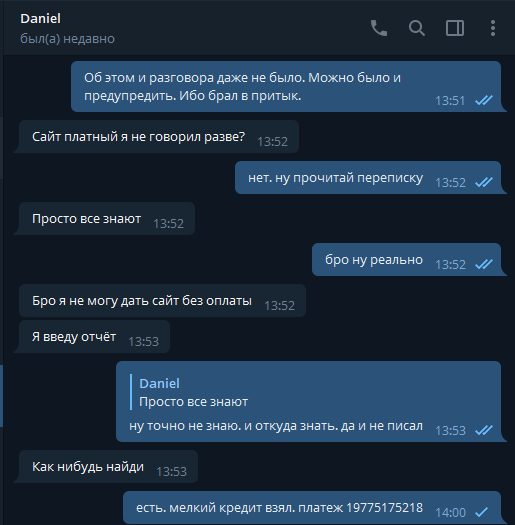515x525 pixels.
Task: Click double-check read mark on 13:51 message
Action: pos(484,100)
